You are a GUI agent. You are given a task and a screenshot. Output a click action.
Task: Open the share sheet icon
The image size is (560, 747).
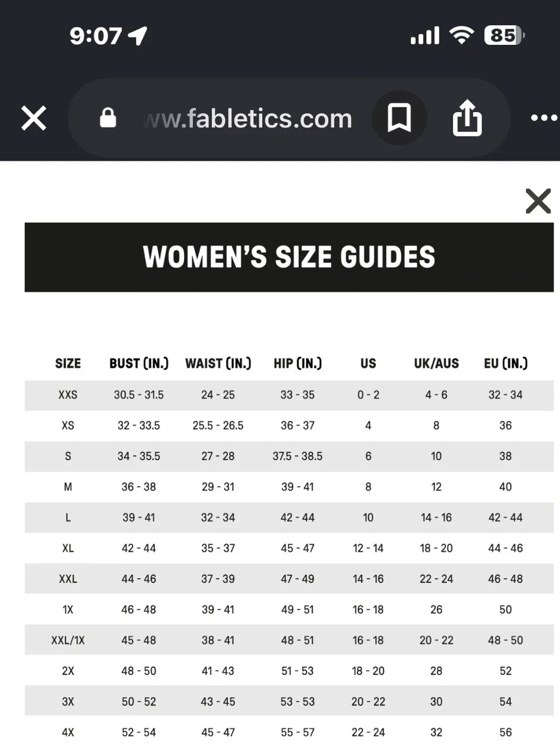pos(467,118)
